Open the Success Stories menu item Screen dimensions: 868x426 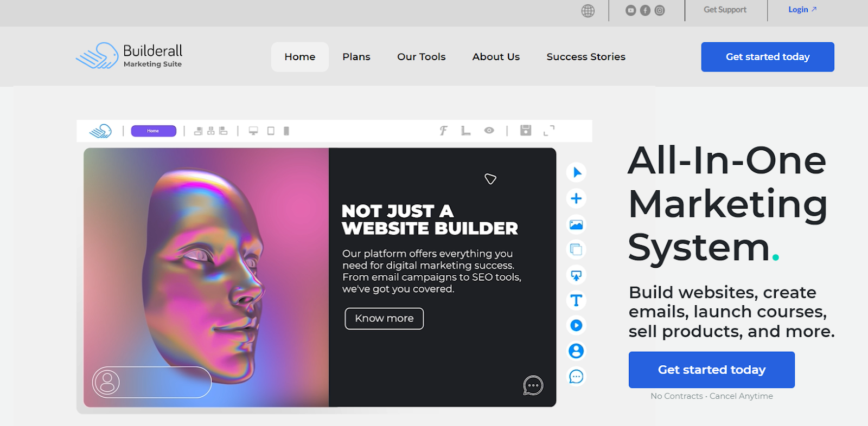pos(586,57)
